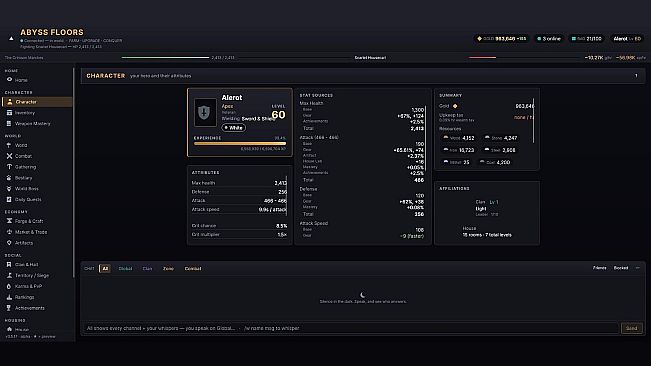This screenshot has width=651, height=366.
Task: Click the Gathering pickaxe icon
Action: [9, 167]
